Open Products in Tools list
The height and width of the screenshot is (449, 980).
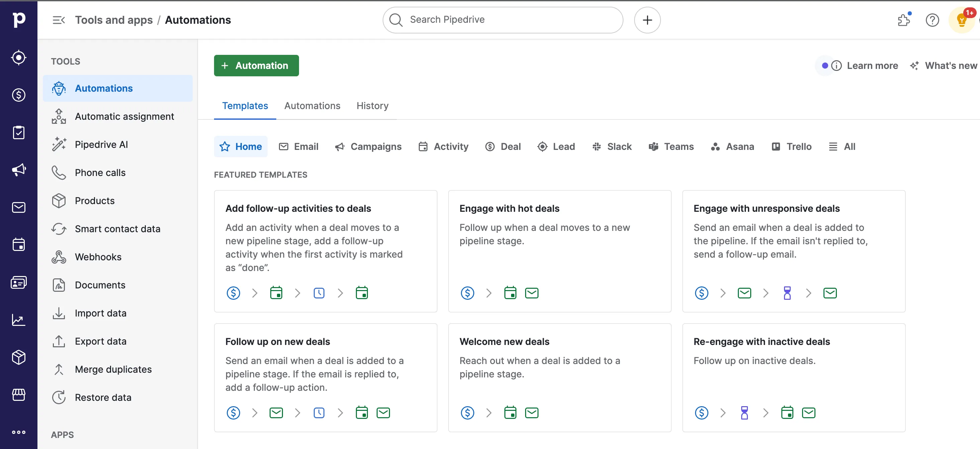tap(117, 200)
